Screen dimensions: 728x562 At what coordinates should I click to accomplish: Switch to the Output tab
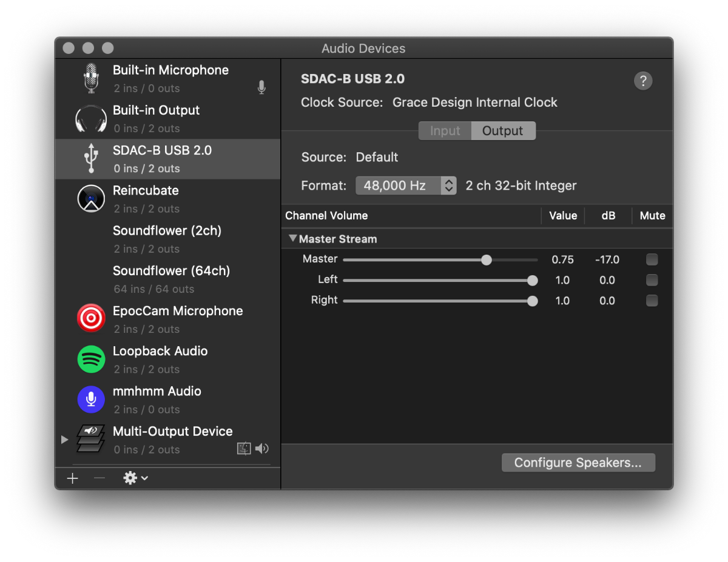(503, 131)
